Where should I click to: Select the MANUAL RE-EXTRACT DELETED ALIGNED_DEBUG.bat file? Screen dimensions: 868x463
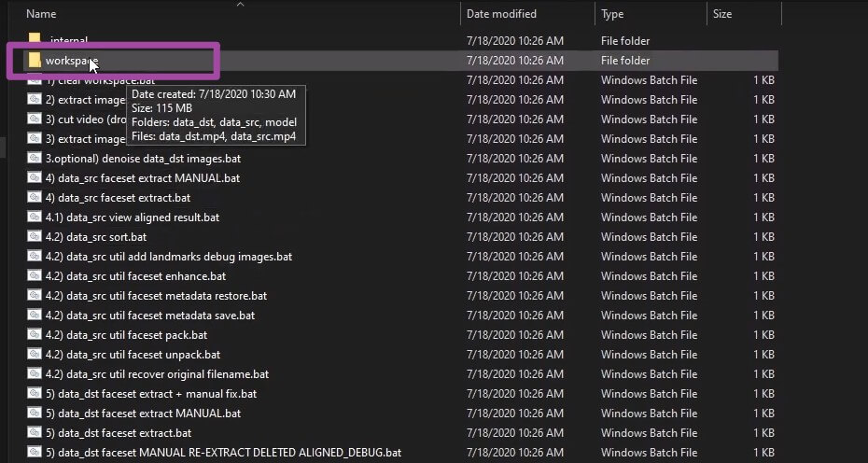pos(223,453)
